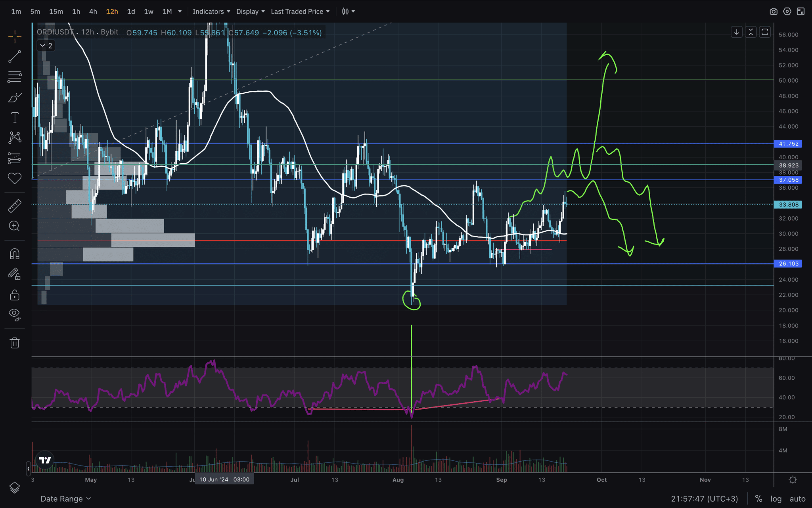Toggle percent scale mode

758,499
